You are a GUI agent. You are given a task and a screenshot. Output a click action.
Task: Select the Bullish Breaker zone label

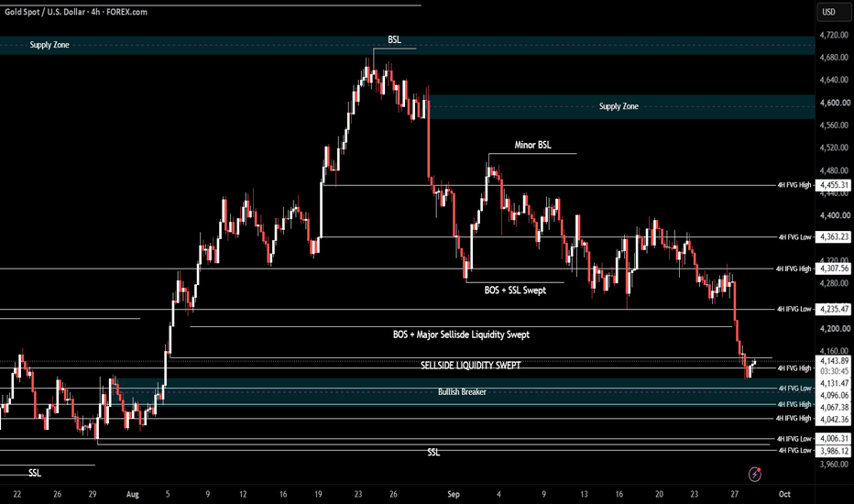(x=462, y=392)
